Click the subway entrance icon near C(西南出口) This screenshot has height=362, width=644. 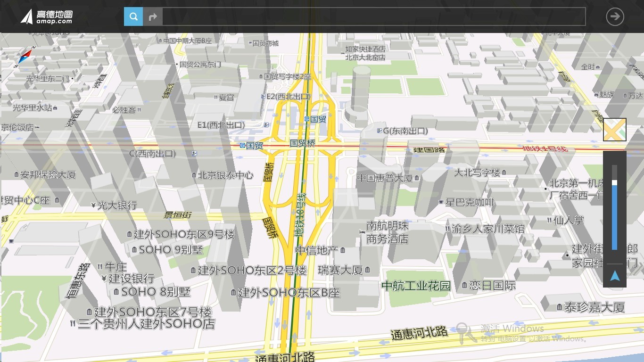point(194,154)
